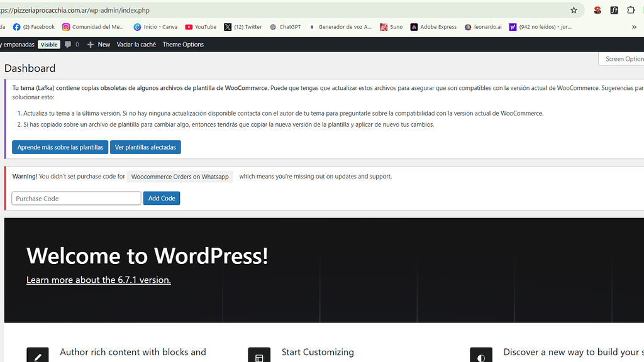Click the Author rich content with blocks heading

tap(133, 352)
